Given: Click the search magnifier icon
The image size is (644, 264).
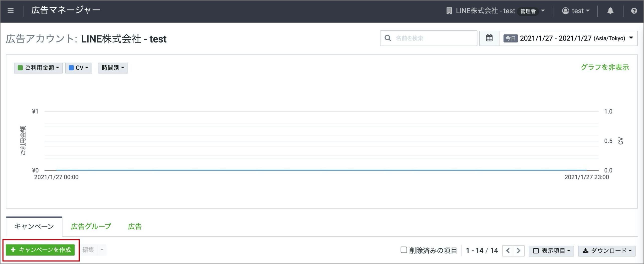Looking at the screenshot, I should [388, 38].
